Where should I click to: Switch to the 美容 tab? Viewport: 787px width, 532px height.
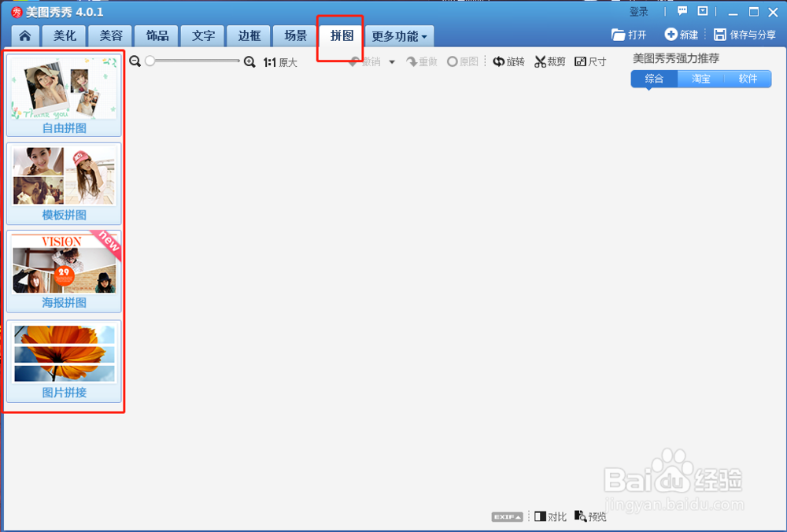pos(110,35)
